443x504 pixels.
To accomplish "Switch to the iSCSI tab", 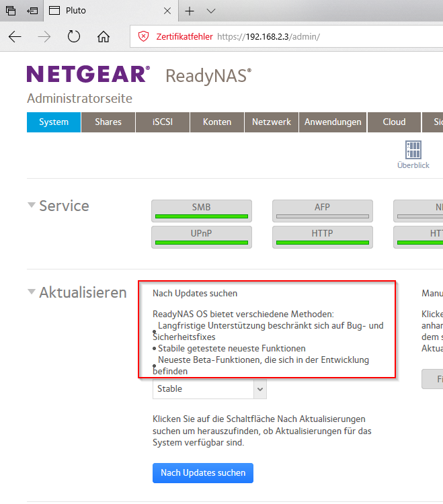I will [x=163, y=122].
